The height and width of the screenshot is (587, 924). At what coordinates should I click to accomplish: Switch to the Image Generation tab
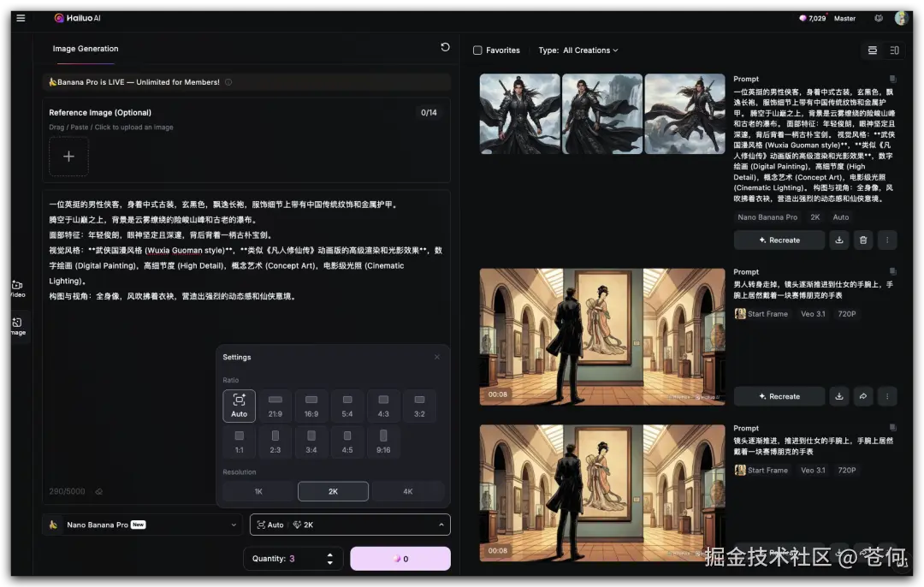click(x=85, y=49)
